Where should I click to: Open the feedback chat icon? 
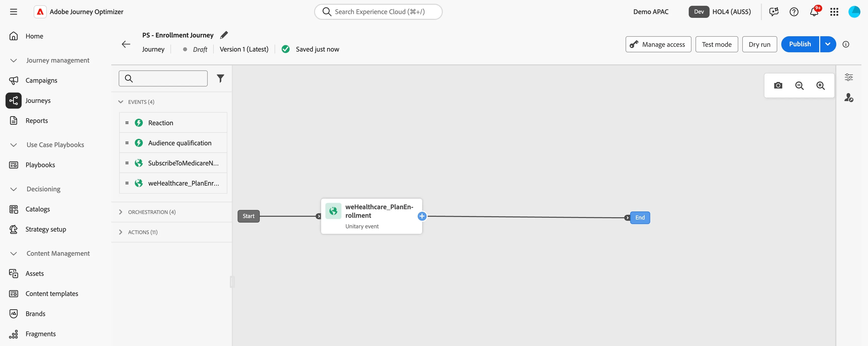(774, 12)
